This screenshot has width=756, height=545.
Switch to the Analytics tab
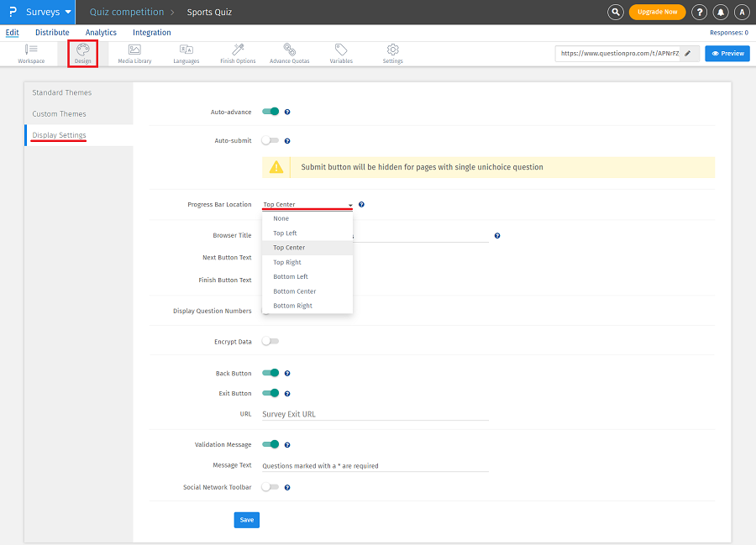pyautogui.click(x=101, y=33)
